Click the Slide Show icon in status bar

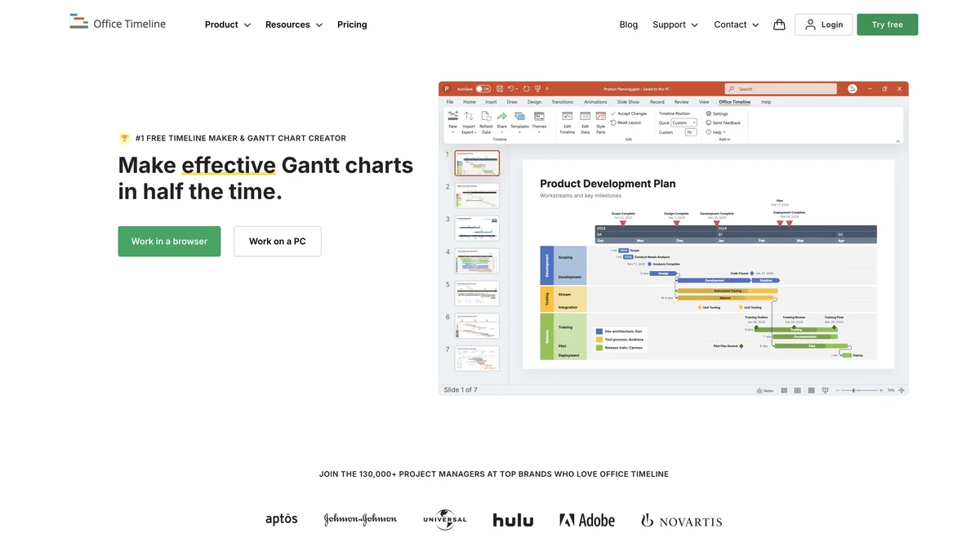[x=825, y=390]
